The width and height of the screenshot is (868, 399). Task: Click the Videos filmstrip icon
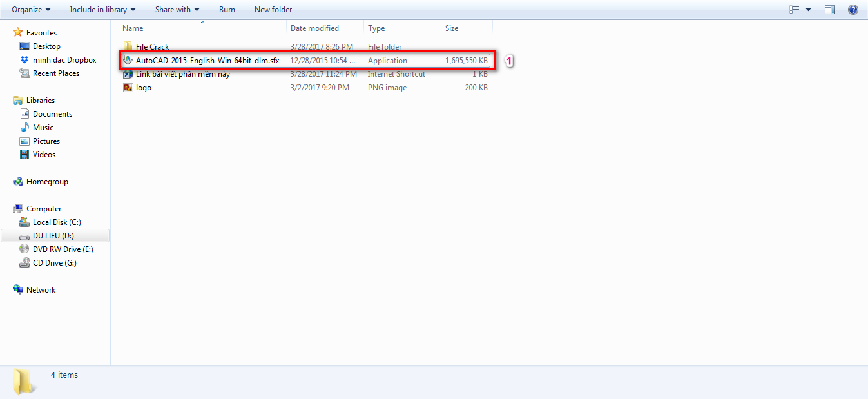(24, 155)
